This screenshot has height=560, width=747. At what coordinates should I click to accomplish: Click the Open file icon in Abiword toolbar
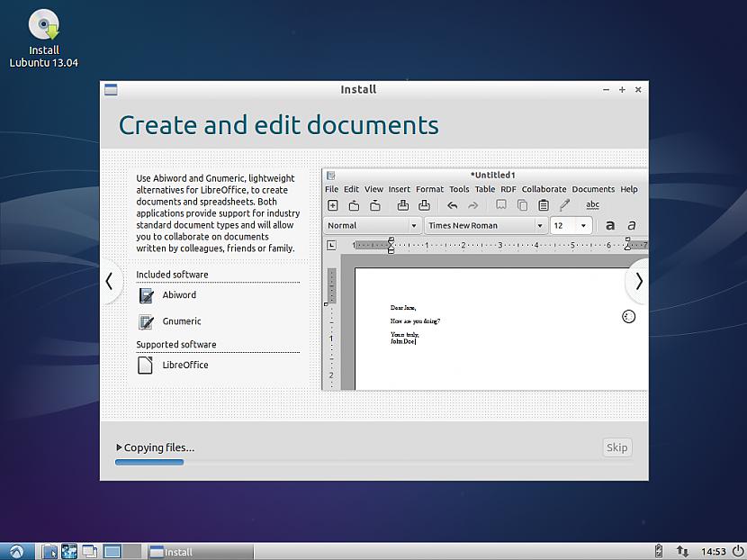click(x=354, y=205)
